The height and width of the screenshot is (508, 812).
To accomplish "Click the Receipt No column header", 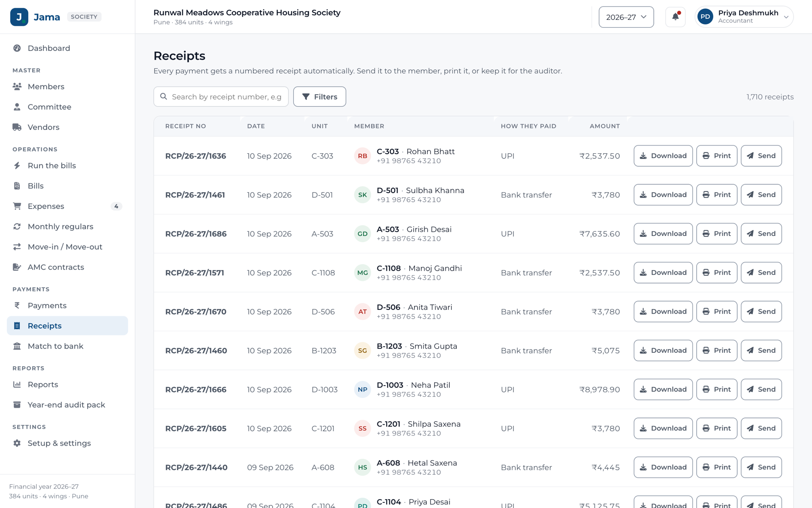I will [x=185, y=126].
